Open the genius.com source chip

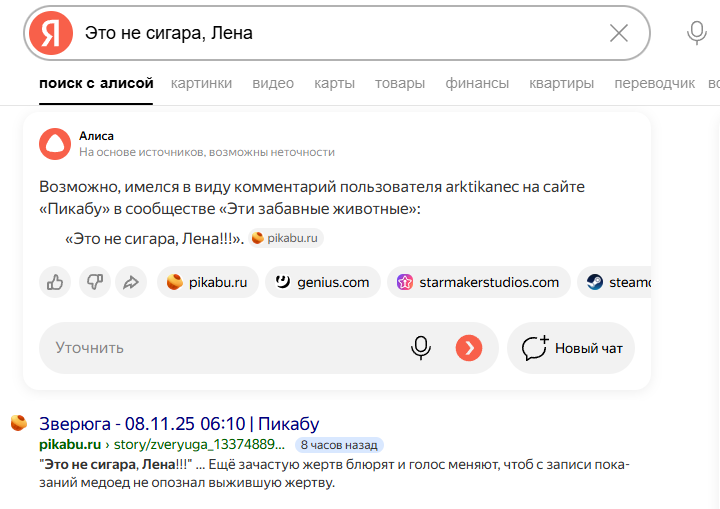click(x=323, y=282)
